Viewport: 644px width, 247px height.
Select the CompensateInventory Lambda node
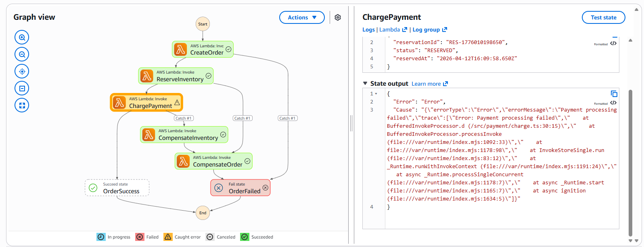[x=184, y=135]
